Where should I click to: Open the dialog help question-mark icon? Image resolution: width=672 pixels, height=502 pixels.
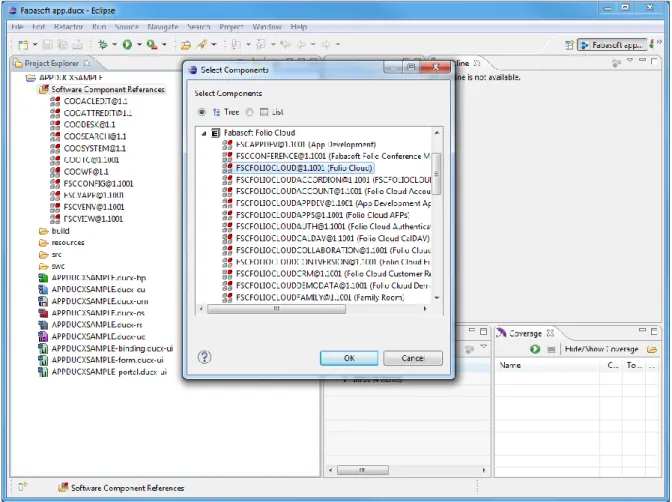point(204,357)
